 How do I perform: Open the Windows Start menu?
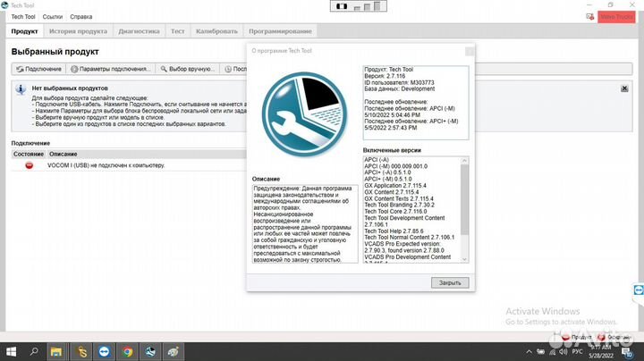coord(11,351)
